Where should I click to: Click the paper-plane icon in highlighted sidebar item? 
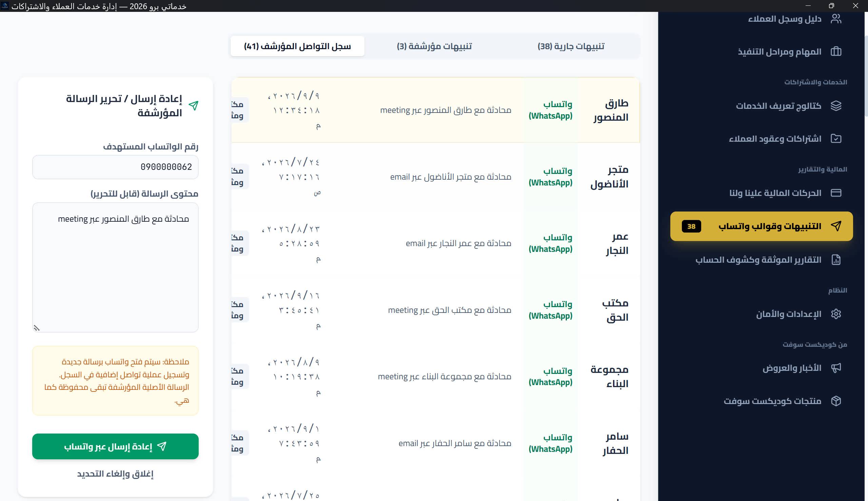click(x=836, y=226)
